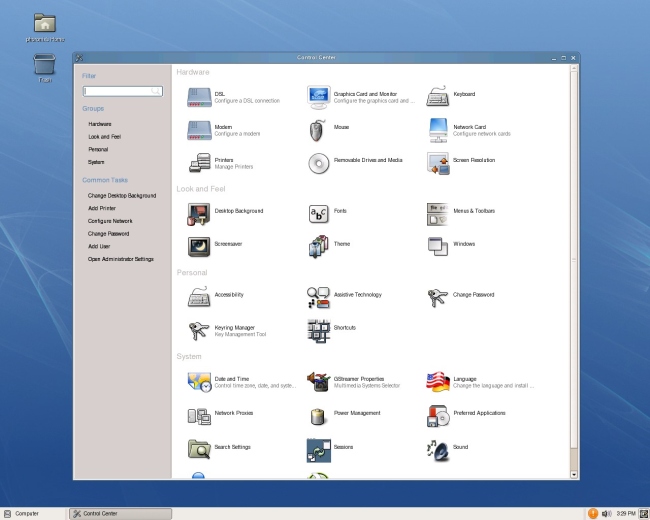Image resolution: width=650 pixels, height=520 pixels.
Task: Click the Filter search input field
Action: pos(116,91)
